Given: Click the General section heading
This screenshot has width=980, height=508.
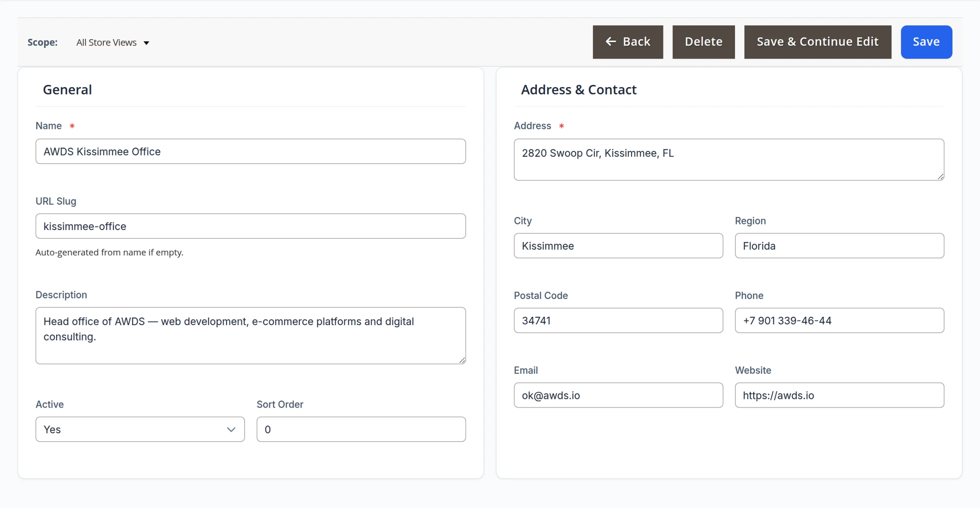Looking at the screenshot, I should (67, 90).
